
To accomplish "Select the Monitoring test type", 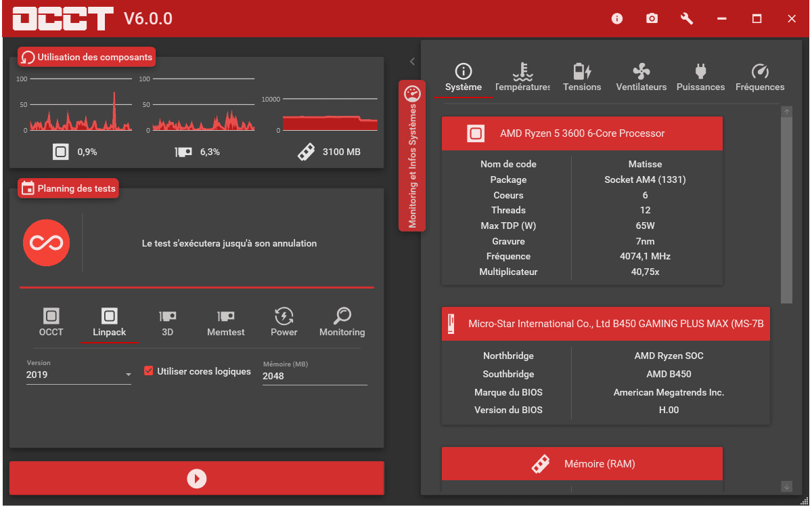I will click(342, 322).
